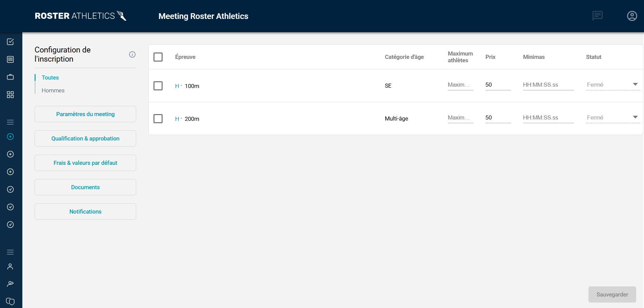Open the list document icon in the sidebar
The height and width of the screenshot is (308, 644).
coord(11,59)
